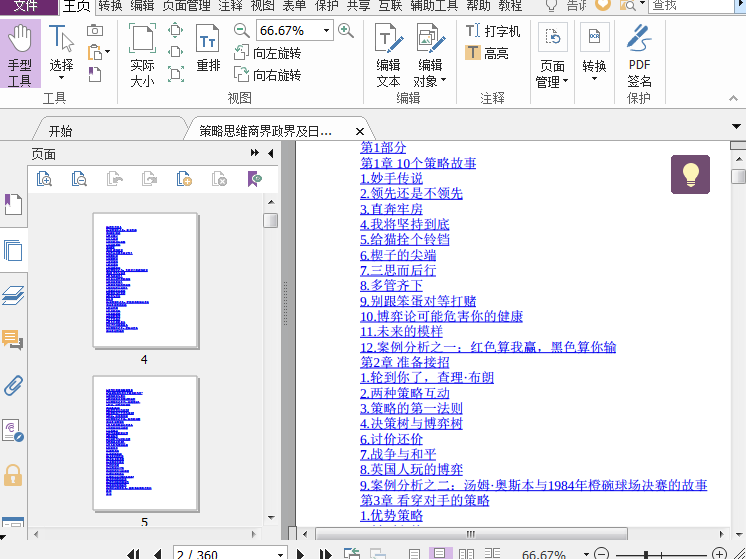Open the Pages thumbnail sidebar panel
746x559 pixels.
pyautogui.click(x=13, y=250)
